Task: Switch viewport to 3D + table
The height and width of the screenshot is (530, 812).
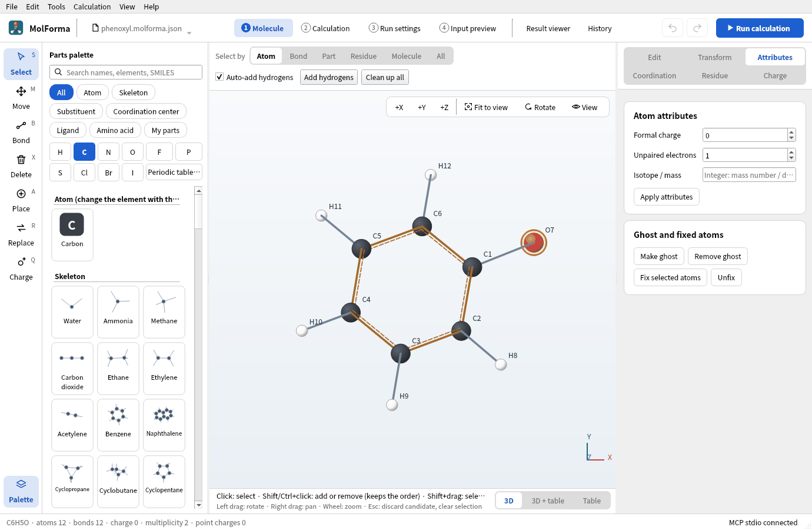Action: pyautogui.click(x=548, y=501)
